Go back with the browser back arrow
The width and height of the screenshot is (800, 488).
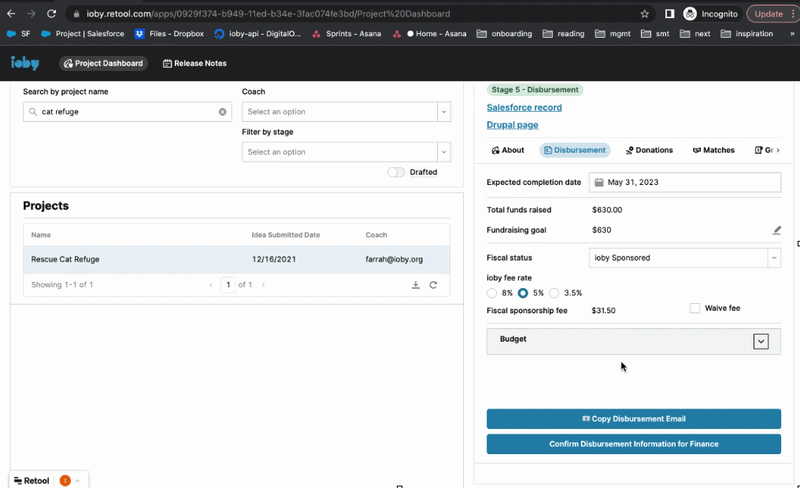[11, 14]
